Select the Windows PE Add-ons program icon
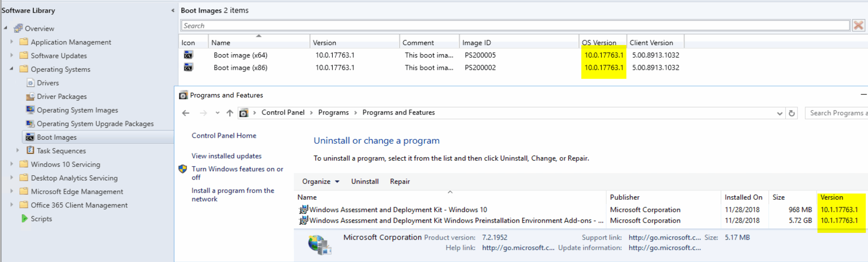 coord(303,220)
